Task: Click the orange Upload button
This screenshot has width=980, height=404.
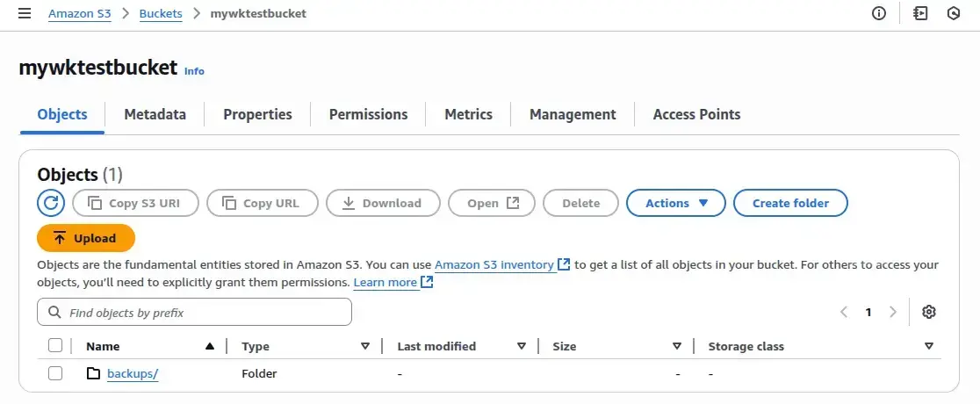Action: [86, 238]
